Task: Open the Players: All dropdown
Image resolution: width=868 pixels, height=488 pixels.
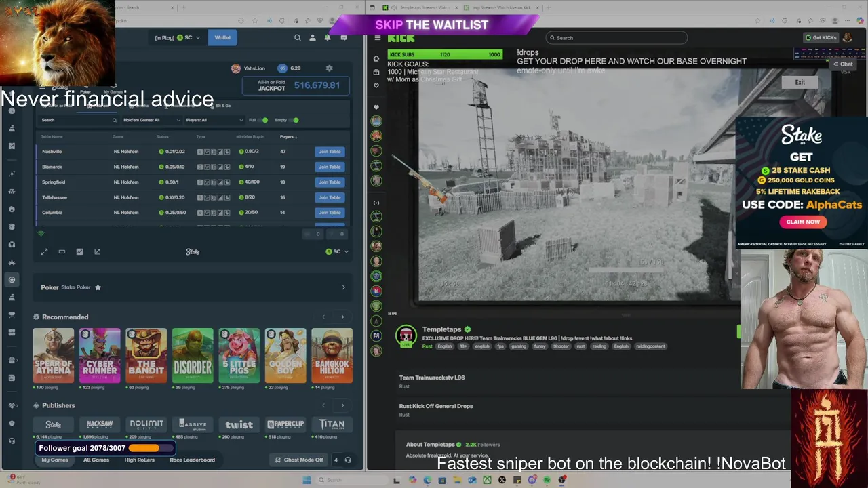Action: [214, 120]
